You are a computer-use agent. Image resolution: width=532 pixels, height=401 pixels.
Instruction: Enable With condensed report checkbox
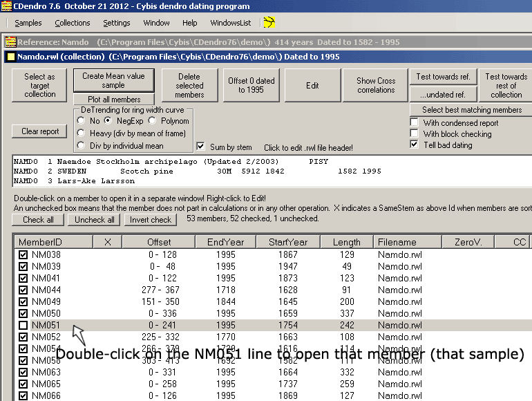click(x=415, y=122)
